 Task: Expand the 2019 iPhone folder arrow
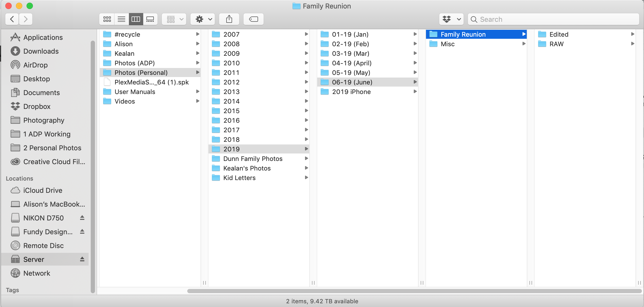(415, 92)
